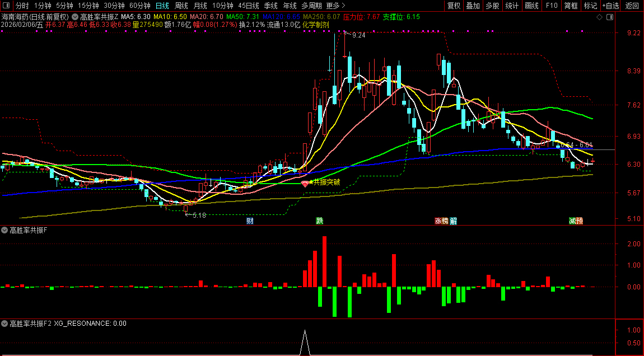Screen dimensions: 644x356
Task: Click the date 2026/02/06/五 text
Action: click(x=22, y=25)
